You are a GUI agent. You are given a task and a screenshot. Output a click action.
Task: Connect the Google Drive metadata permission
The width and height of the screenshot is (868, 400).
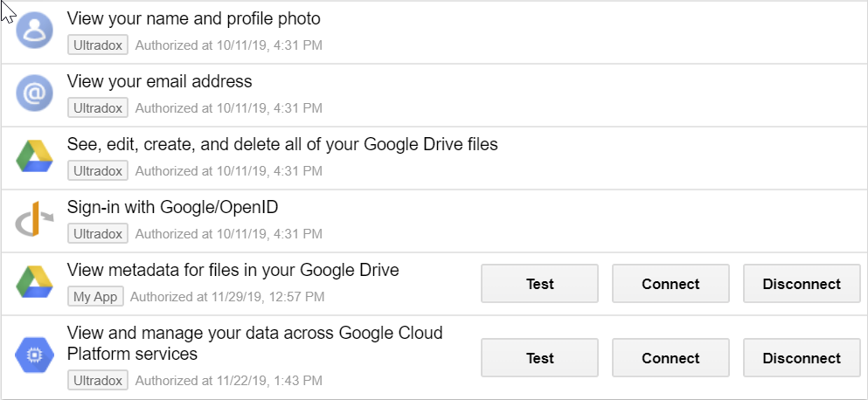pyautogui.click(x=670, y=284)
